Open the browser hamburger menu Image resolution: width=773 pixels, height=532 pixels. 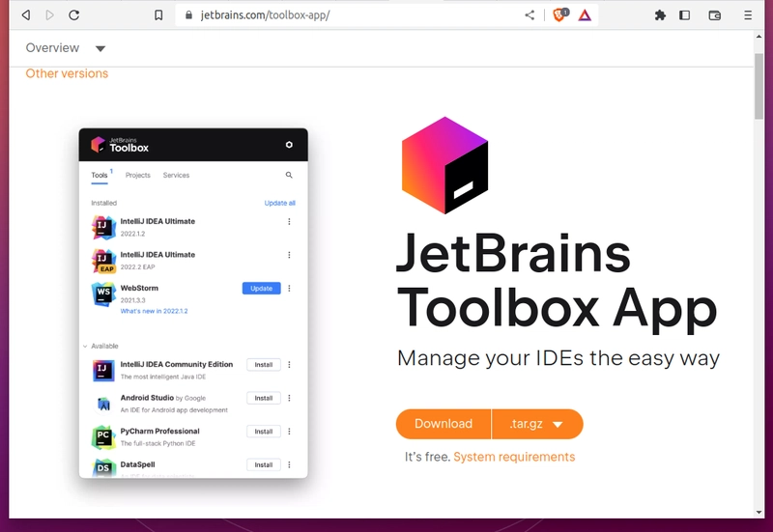pos(748,15)
